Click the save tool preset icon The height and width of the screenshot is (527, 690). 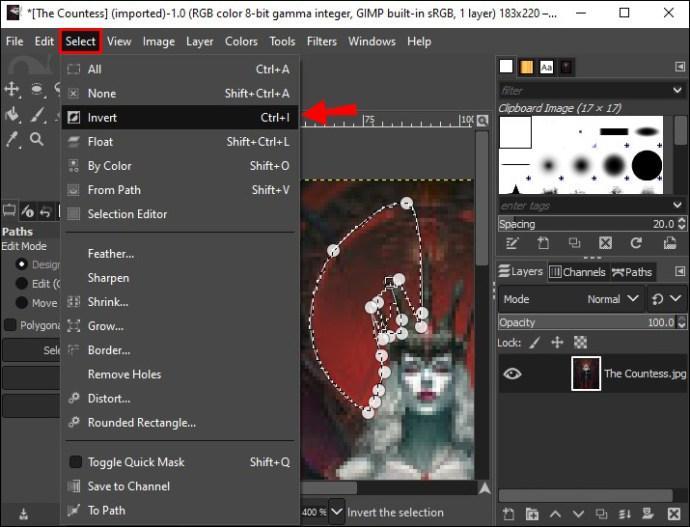[24, 514]
